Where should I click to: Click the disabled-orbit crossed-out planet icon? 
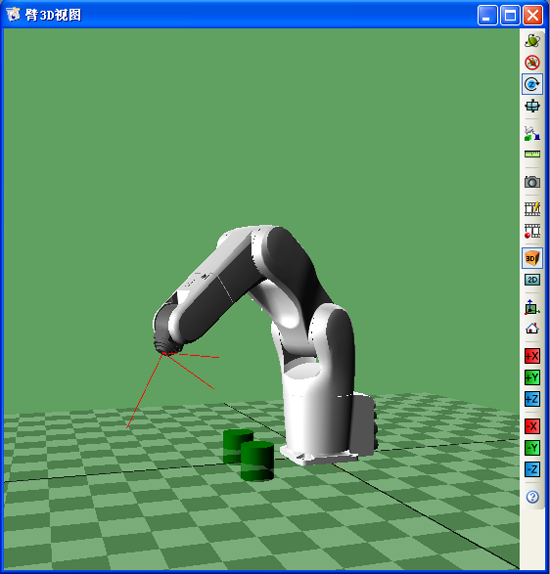pos(532,63)
